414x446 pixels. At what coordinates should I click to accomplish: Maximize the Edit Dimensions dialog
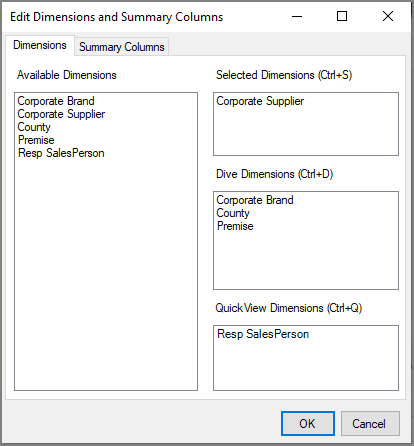(342, 16)
